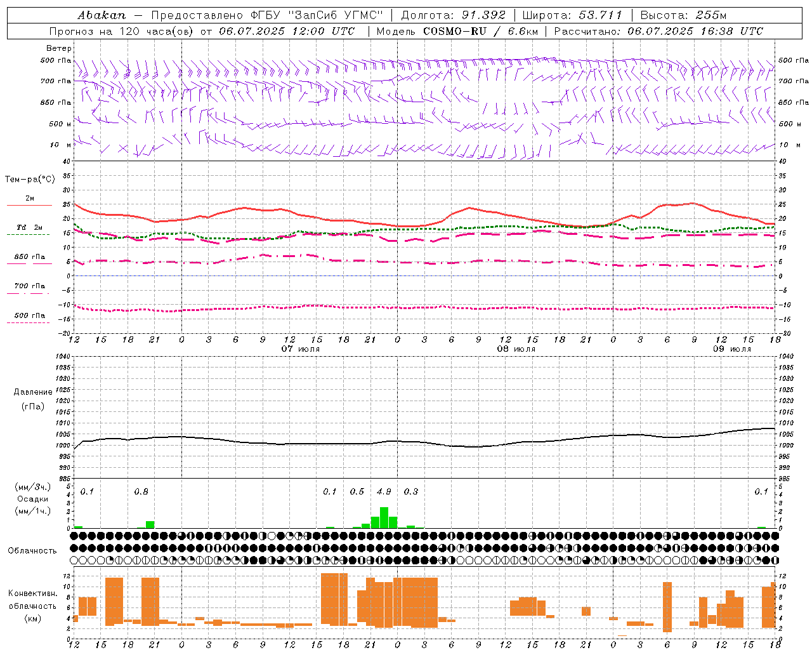812x650 pixels.
Task: Click the Ветер wind panel label
Action: (59, 48)
